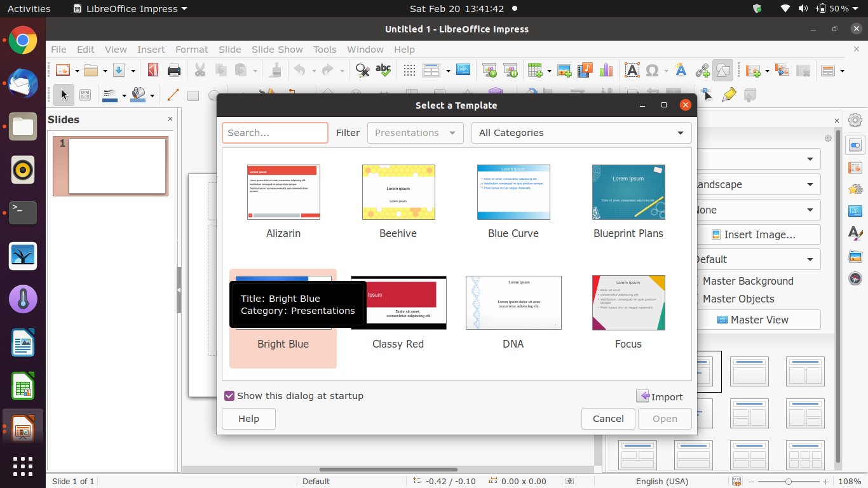868x488 pixels.
Task: Click the Print icon in toolbar
Action: pos(174,70)
